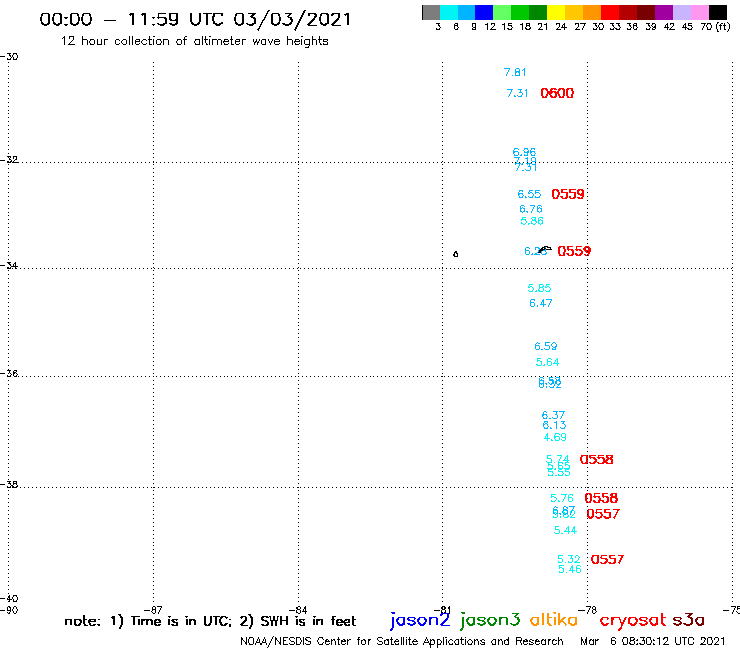Click the 0557 timestamp above 5.44
Image resolution: width=740 pixels, height=650 pixels.
(603, 514)
